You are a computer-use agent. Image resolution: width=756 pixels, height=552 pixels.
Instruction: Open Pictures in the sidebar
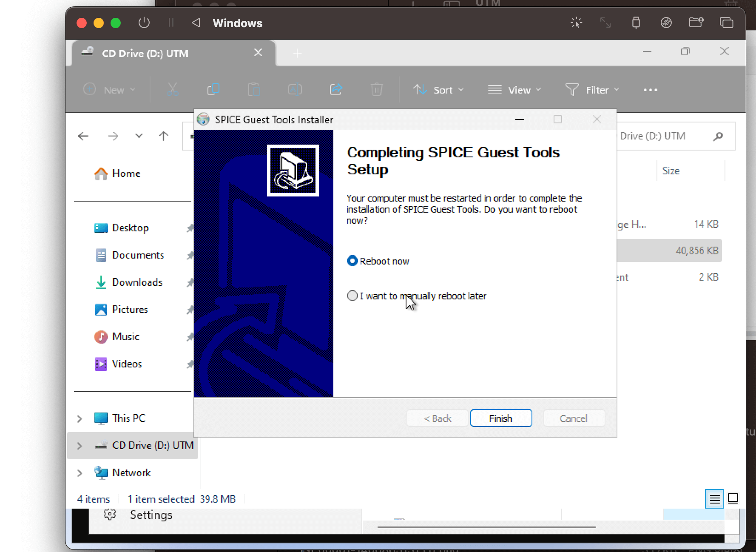point(121,310)
